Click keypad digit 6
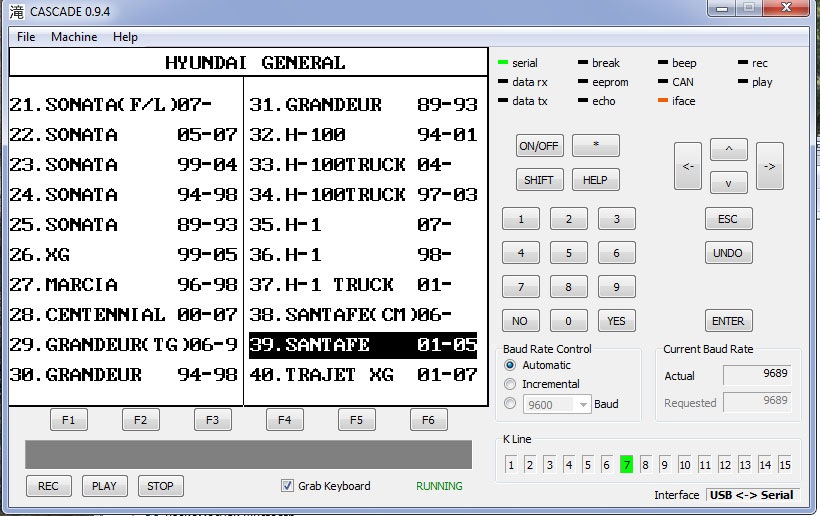 [617, 253]
